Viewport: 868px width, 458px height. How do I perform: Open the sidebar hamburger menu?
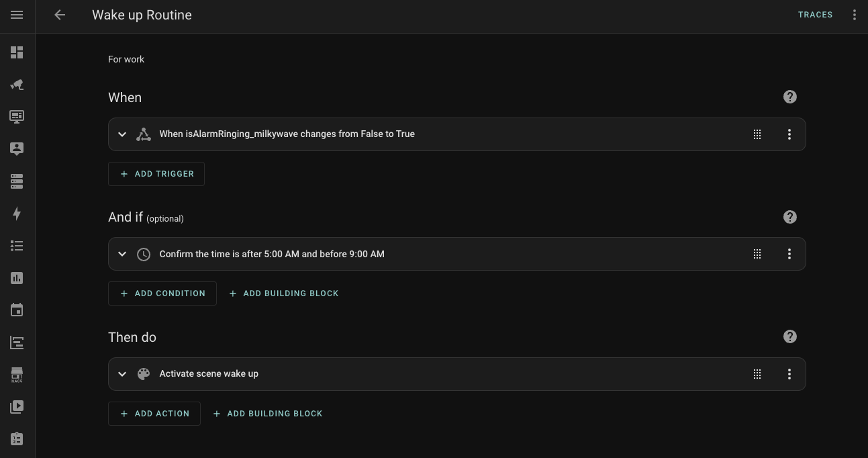(17, 15)
